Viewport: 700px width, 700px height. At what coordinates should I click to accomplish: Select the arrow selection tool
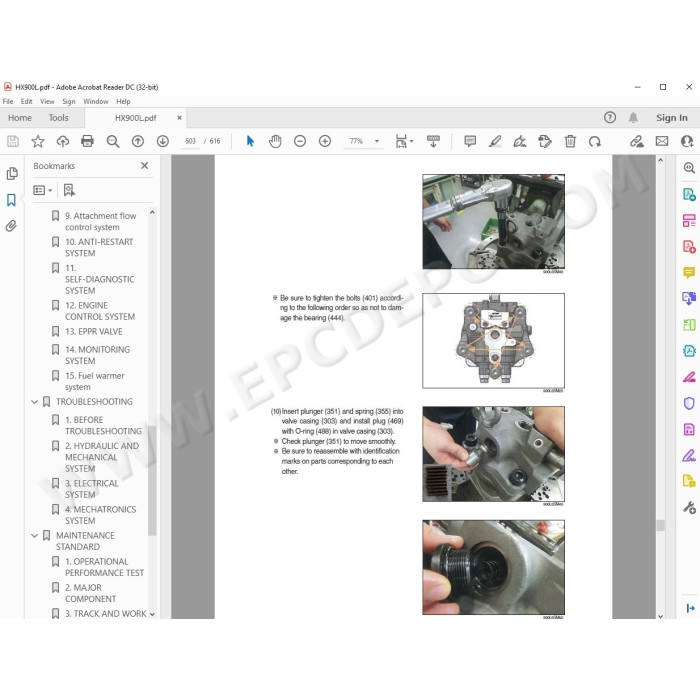[x=250, y=142]
